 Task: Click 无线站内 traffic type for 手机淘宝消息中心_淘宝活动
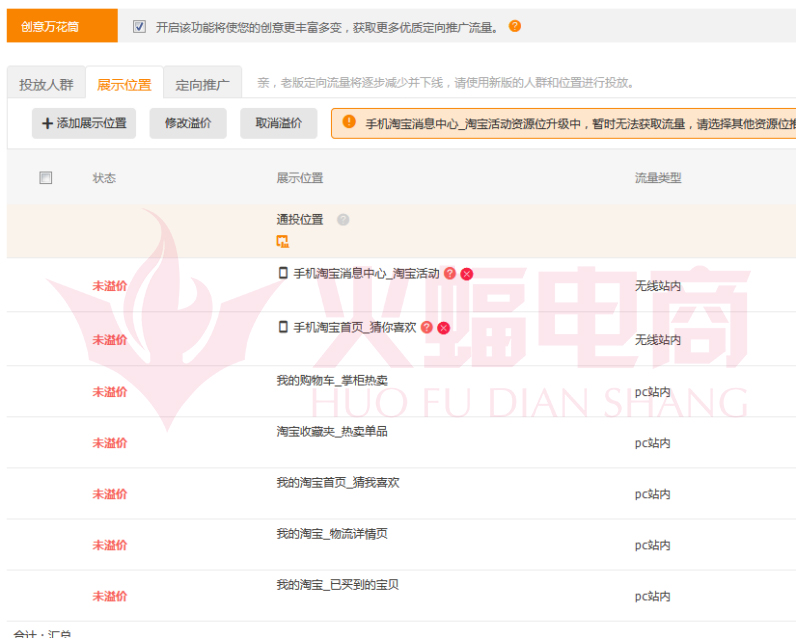coord(658,286)
